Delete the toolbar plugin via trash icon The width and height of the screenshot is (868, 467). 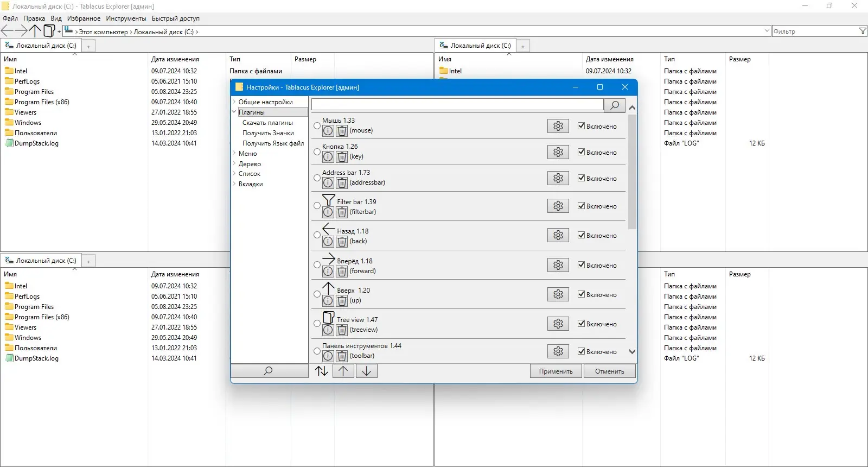tap(342, 356)
